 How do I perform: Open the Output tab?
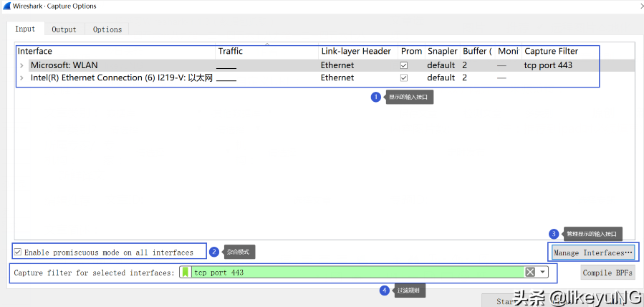[64, 29]
